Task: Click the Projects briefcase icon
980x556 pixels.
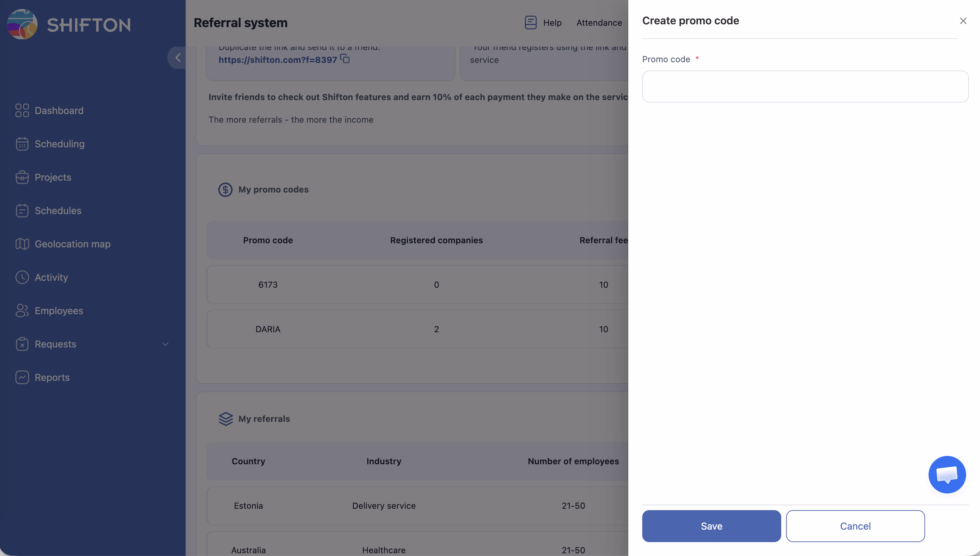Action: click(x=22, y=177)
